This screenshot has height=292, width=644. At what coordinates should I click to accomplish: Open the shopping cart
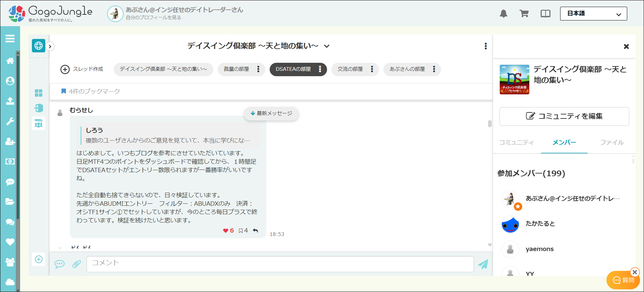(x=524, y=14)
